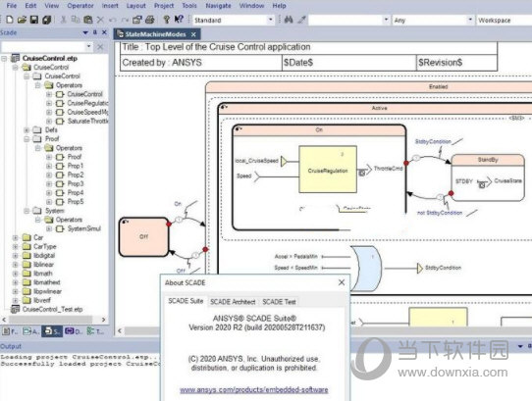Screen dimensions: 532x401
Task: Open the Project menu
Action: 164,6
